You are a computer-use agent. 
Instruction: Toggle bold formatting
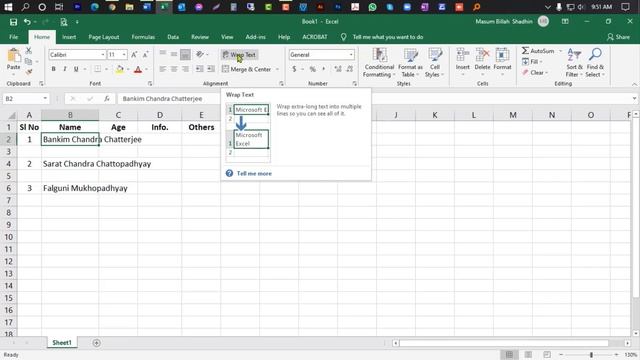point(53,69)
